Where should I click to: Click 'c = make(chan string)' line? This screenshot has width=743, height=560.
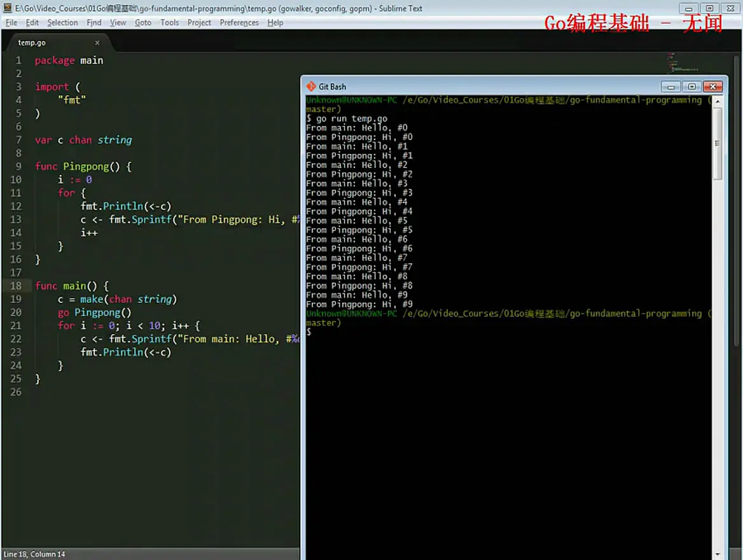(117, 299)
